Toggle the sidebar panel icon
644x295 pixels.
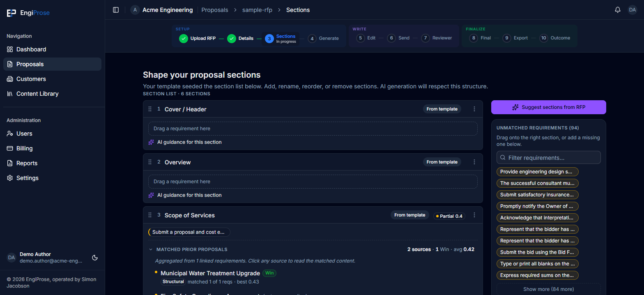[116, 10]
